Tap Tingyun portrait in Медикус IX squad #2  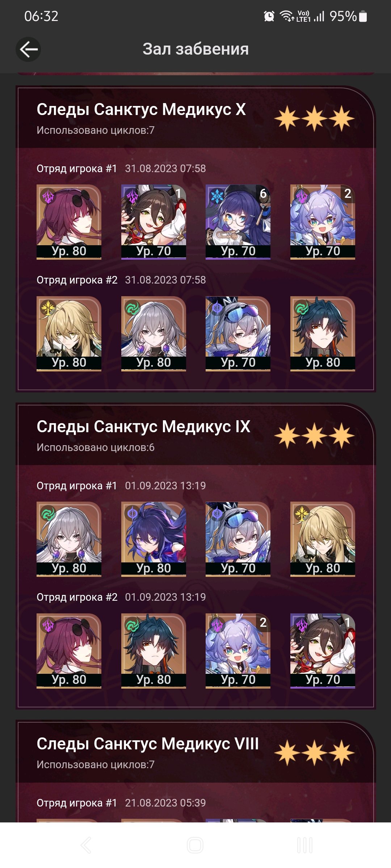pyautogui.click(x=323, y=651)
